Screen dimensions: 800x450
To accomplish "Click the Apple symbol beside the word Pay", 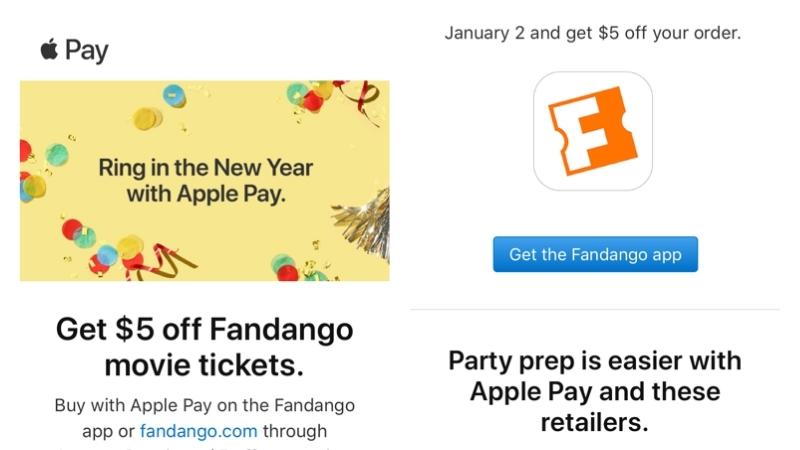I will [49, 49].
